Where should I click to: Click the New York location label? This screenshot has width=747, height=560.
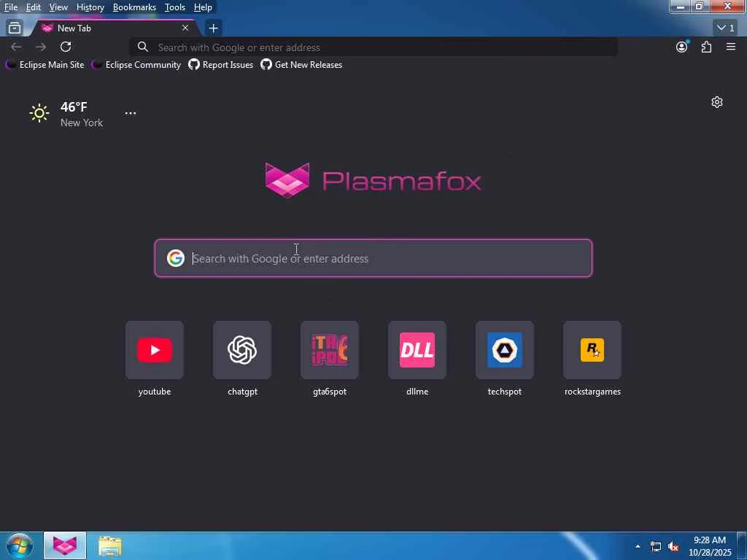(x=82, y=122)
